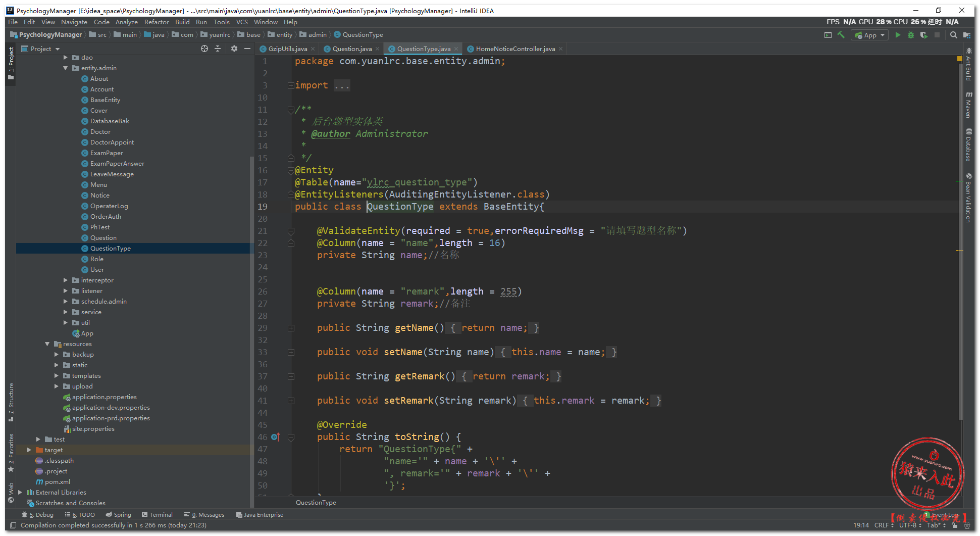Screen dimensions: 980x536
Task: Open the Bean Validation side panel
Action: (x=968, y=198)
